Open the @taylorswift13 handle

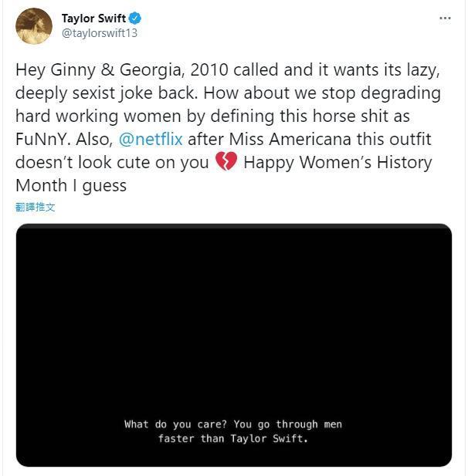pyautogui.click(x=100, y=32)
